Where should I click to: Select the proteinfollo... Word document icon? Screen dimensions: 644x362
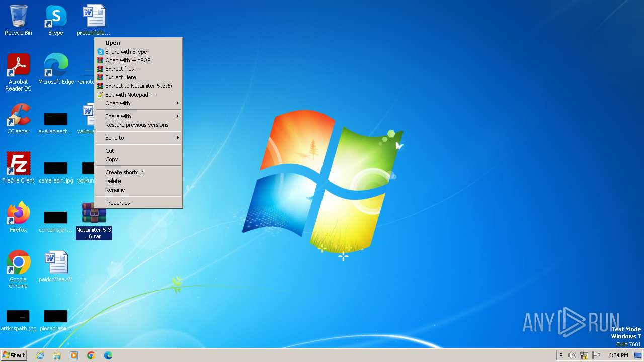pos(94,20)
